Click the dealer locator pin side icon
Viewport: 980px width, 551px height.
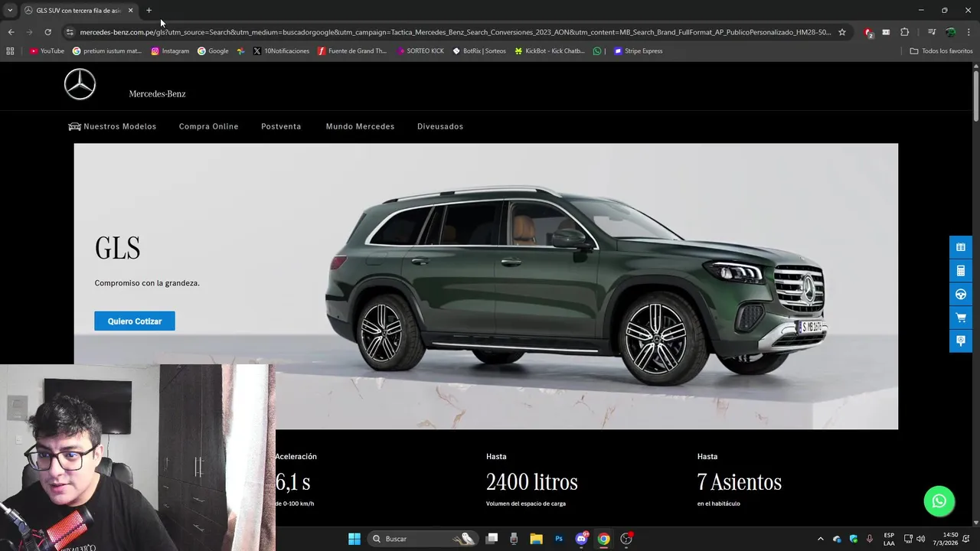click(x=961, y=341)
